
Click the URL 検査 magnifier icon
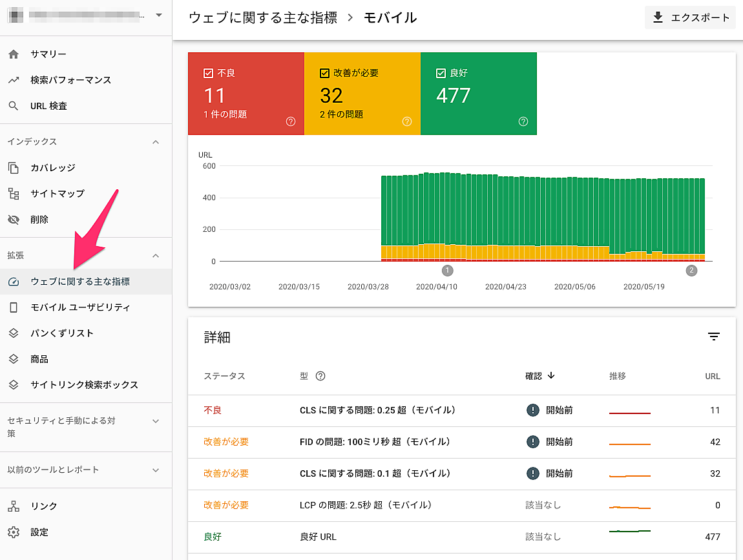tap(14, 106)
